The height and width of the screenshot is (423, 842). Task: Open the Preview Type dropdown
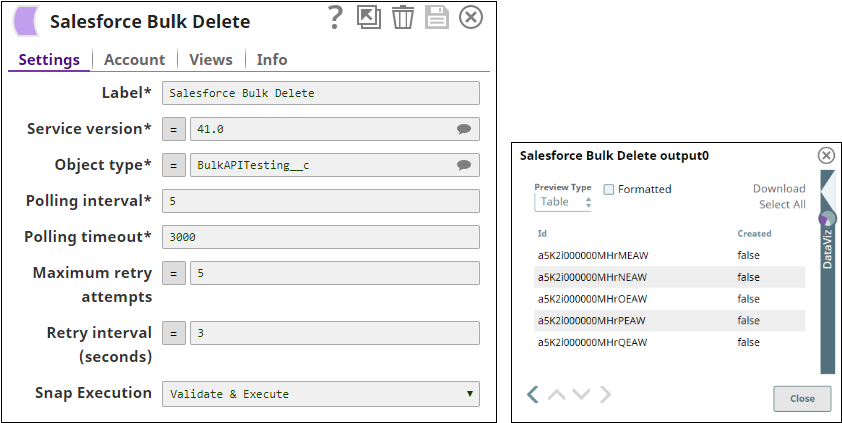tap(563, 202)
